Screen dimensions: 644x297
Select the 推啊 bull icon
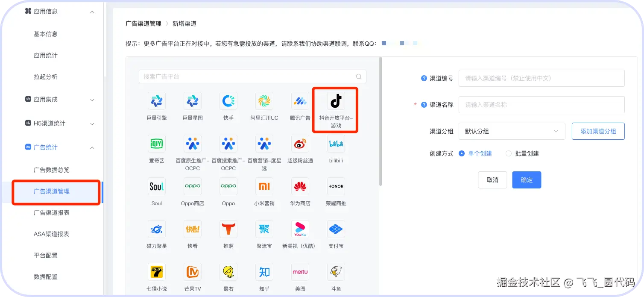tap(228, 229)
